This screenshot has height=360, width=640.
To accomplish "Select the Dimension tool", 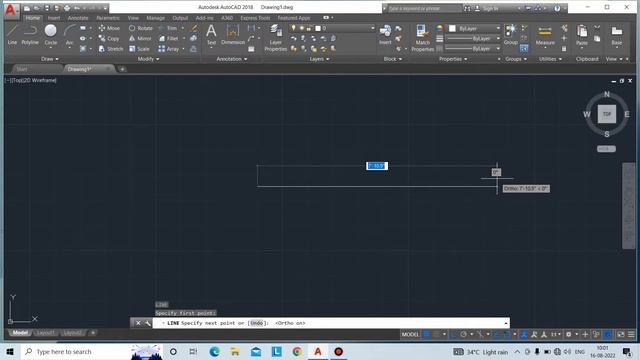I will coord(233,34).
